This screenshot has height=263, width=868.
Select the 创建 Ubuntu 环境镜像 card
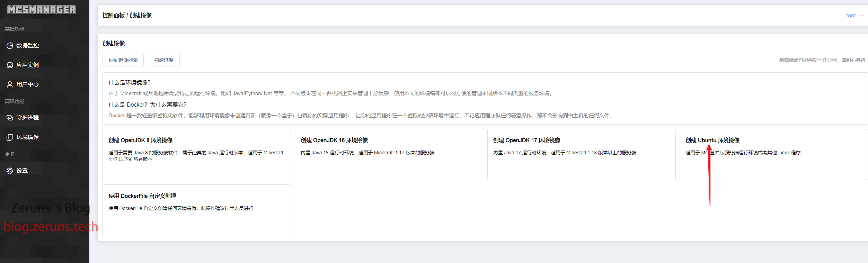774,154
